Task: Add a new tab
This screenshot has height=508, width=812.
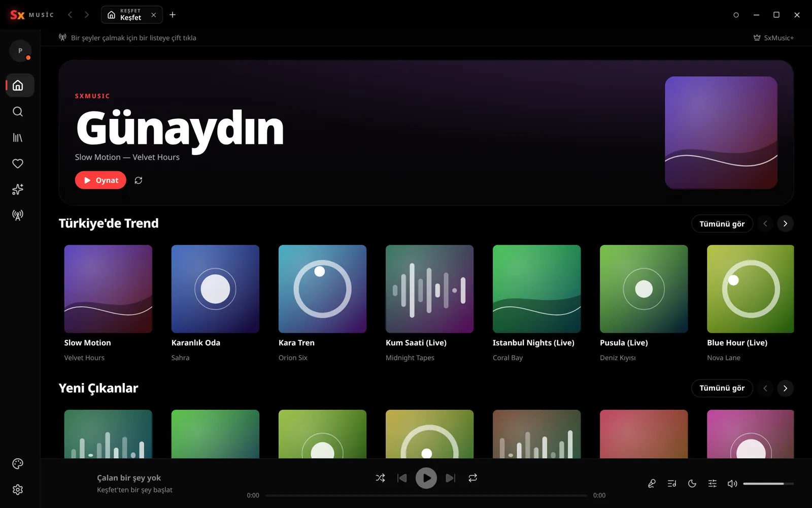Action: pyautogui.click(x=173, y=15)
